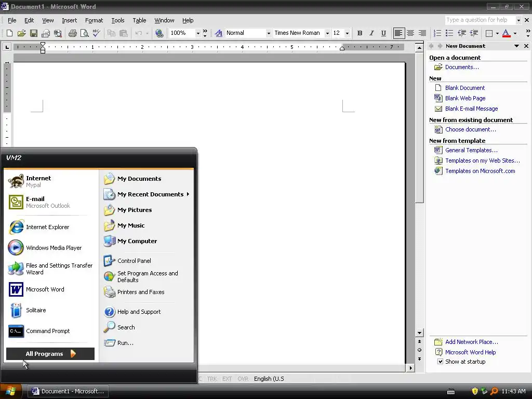Toggle Underline formatting
The width and height of the screenshot is (532, 399).
(383, 33)
